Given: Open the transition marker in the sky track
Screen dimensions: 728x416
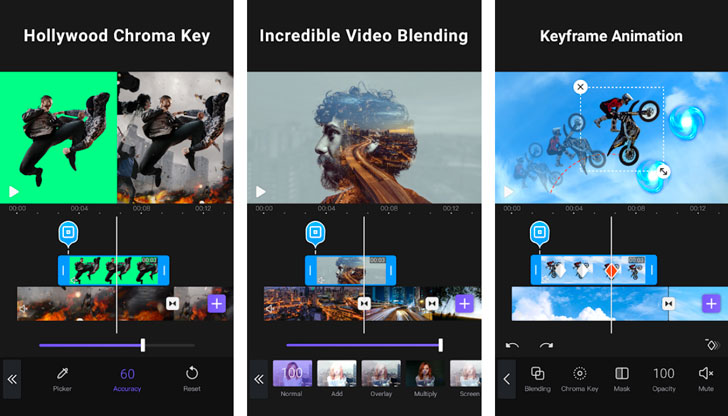Looking at the screenshot, I should tap(668, 304).
